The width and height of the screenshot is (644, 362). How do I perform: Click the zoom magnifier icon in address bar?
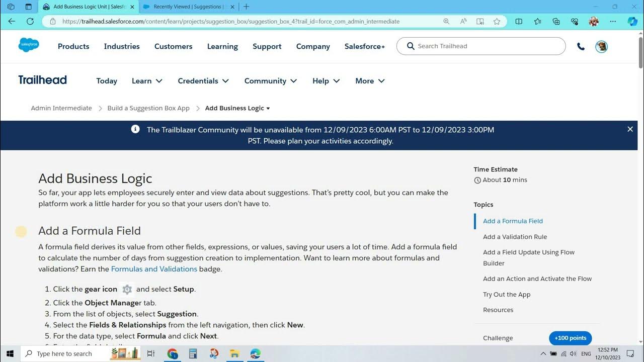tap(446, 21)
